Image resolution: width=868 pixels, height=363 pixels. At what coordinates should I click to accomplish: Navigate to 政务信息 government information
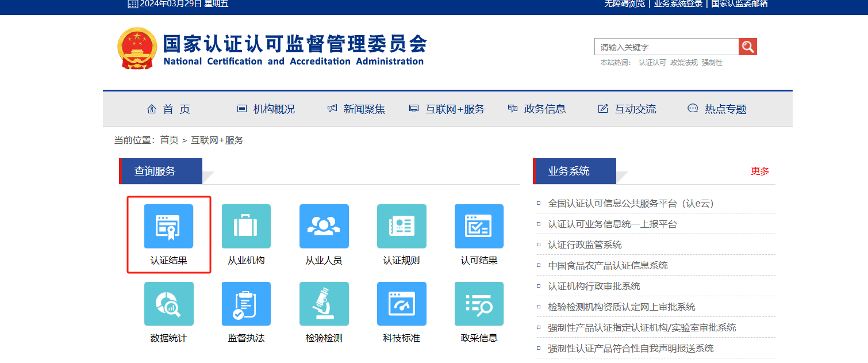point(543,109)
